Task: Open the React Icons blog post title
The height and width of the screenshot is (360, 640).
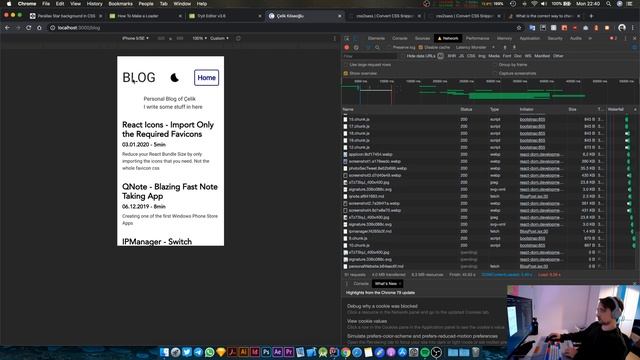Action: coord(168,129)
